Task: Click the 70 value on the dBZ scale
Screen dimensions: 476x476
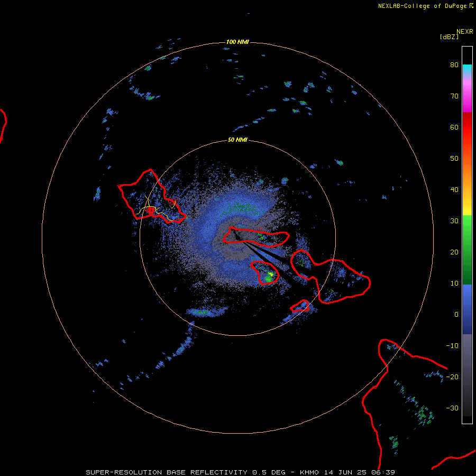Action: click(454, 96)
